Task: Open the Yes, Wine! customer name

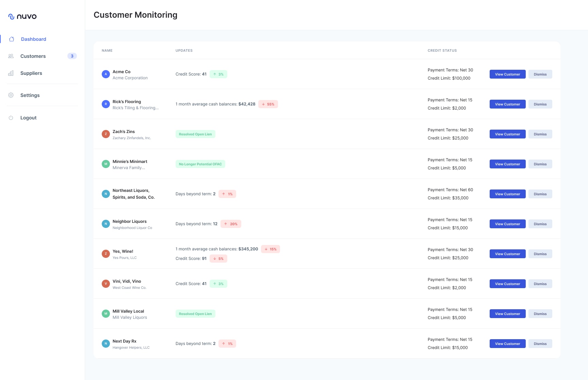Action: click(123, 251)
